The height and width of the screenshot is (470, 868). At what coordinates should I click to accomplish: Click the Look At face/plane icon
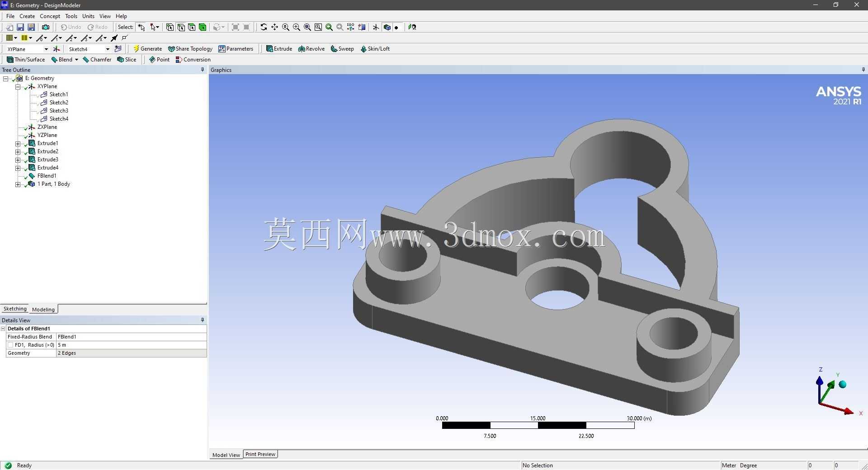[x=412, y=27]
